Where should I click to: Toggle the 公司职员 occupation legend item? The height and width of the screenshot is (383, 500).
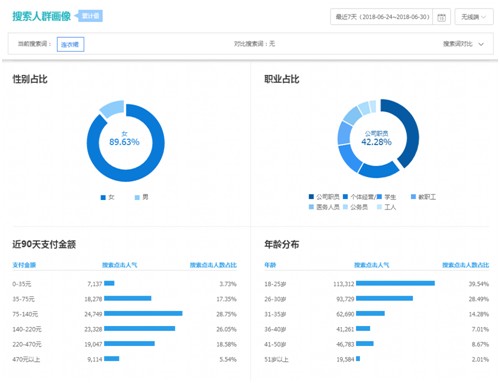tap(324, 197)
